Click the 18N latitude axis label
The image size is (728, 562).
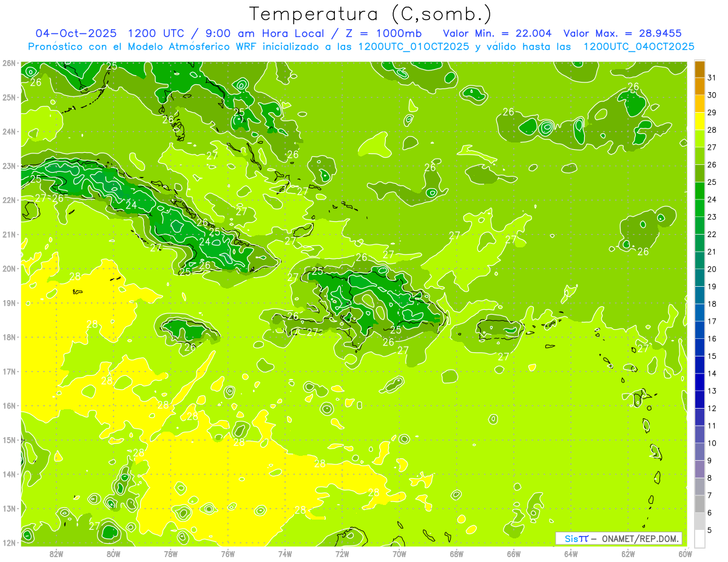coord(9,337)
